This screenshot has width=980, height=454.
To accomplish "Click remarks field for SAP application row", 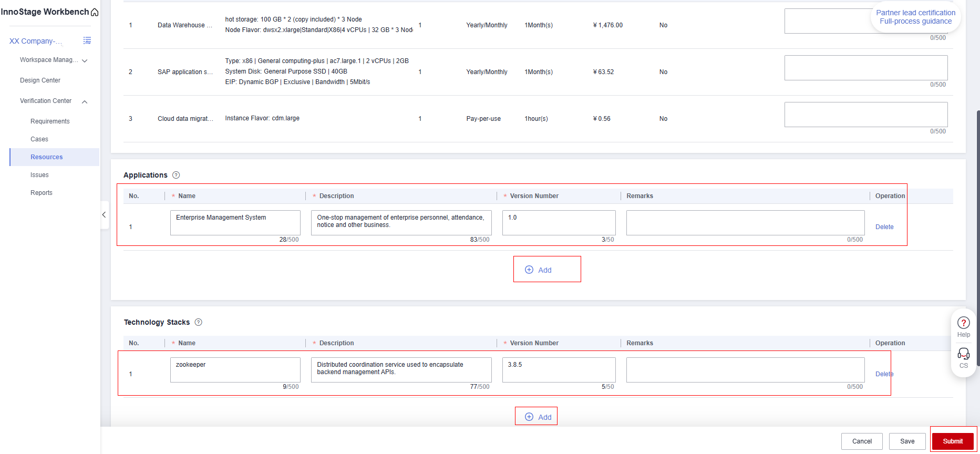I will [866, 68].
